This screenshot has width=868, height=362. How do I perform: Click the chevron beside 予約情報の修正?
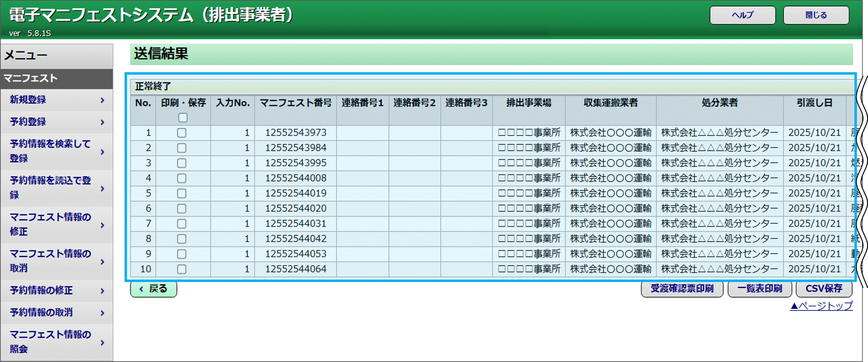[102, 291]
